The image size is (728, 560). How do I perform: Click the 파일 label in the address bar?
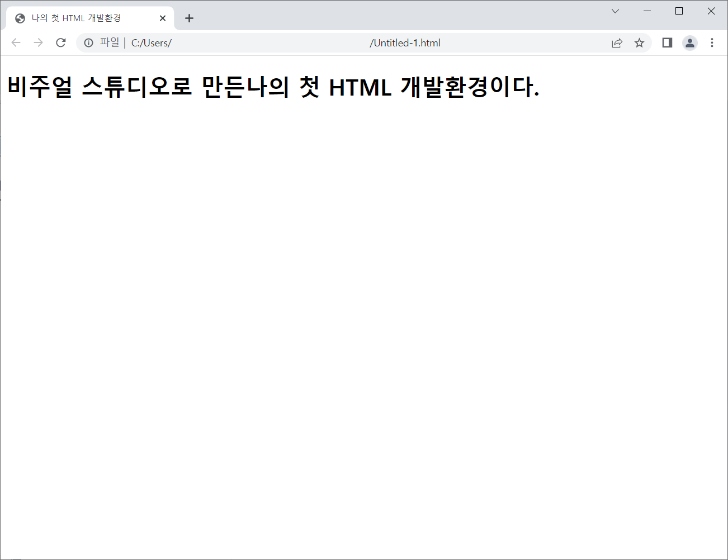click(x=110, y=42)
